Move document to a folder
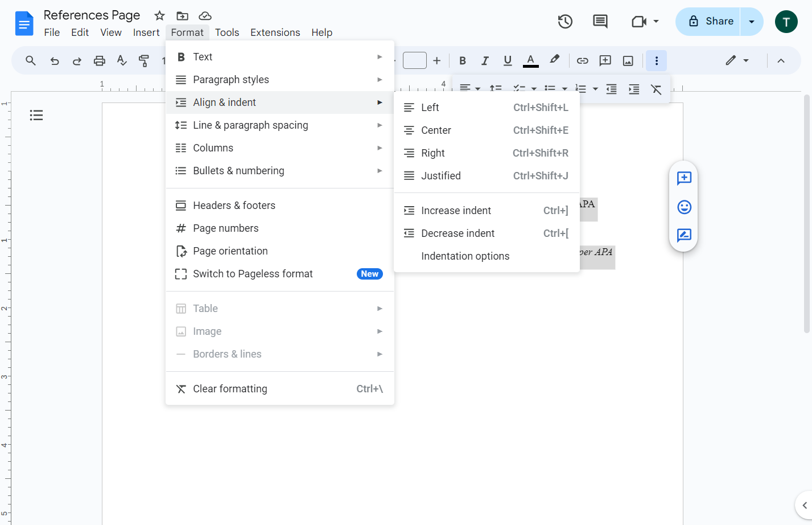Image resolution: width=812 pixels, height=525 pixels. tap(182, 16)
